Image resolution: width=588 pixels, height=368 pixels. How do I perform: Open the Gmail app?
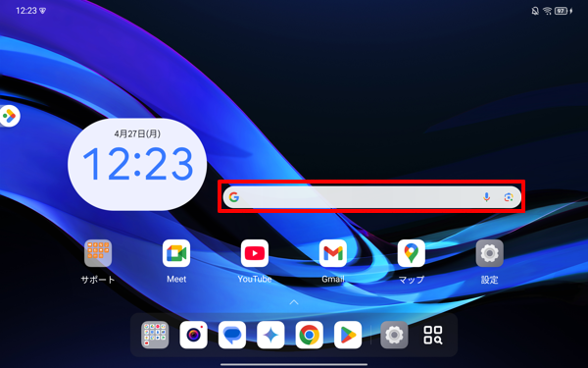click(x=333, y=253)
